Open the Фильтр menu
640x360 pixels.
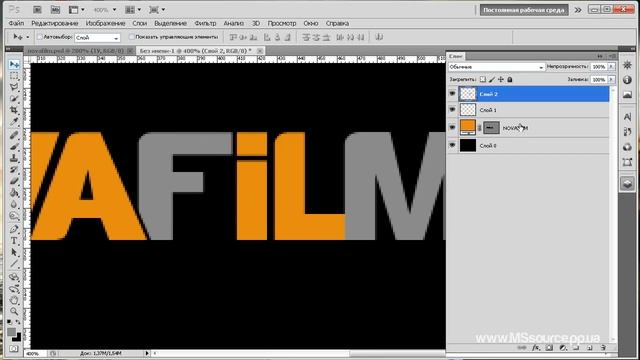tap(205, 23)
